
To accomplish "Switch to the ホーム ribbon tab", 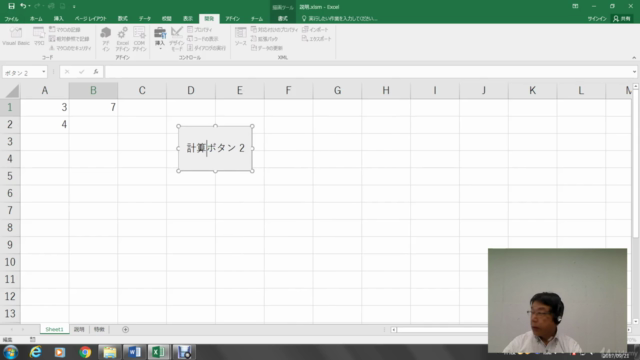I will (36, 19).
